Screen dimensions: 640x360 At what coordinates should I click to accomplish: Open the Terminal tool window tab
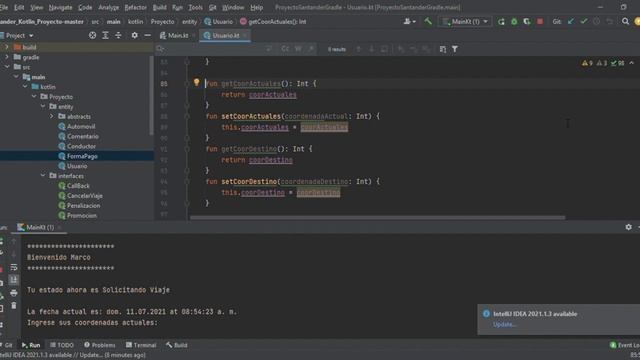141,345
